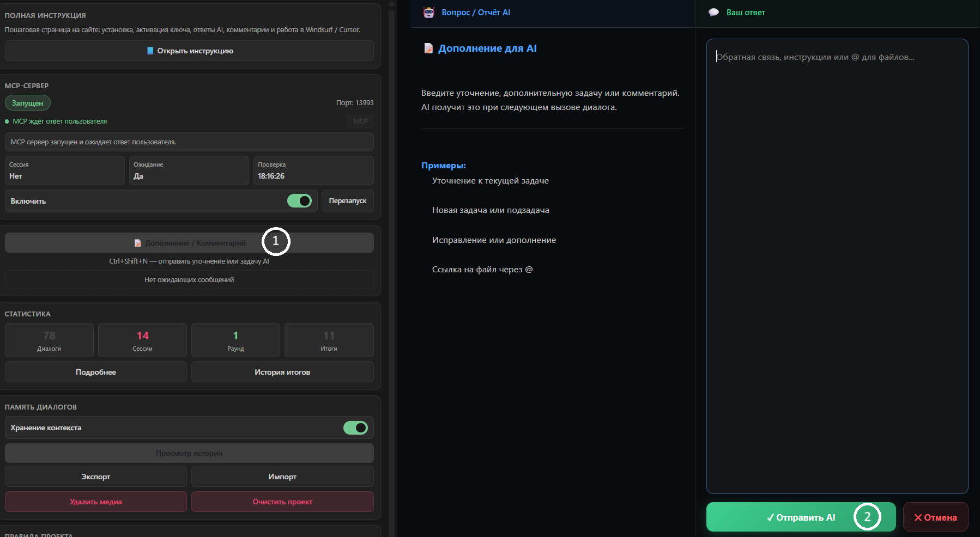The width and height of the screenshot is (980, 537).
Task: Click the speech bubble icon near Ваш ответ
Action: (x=713, y=13)
